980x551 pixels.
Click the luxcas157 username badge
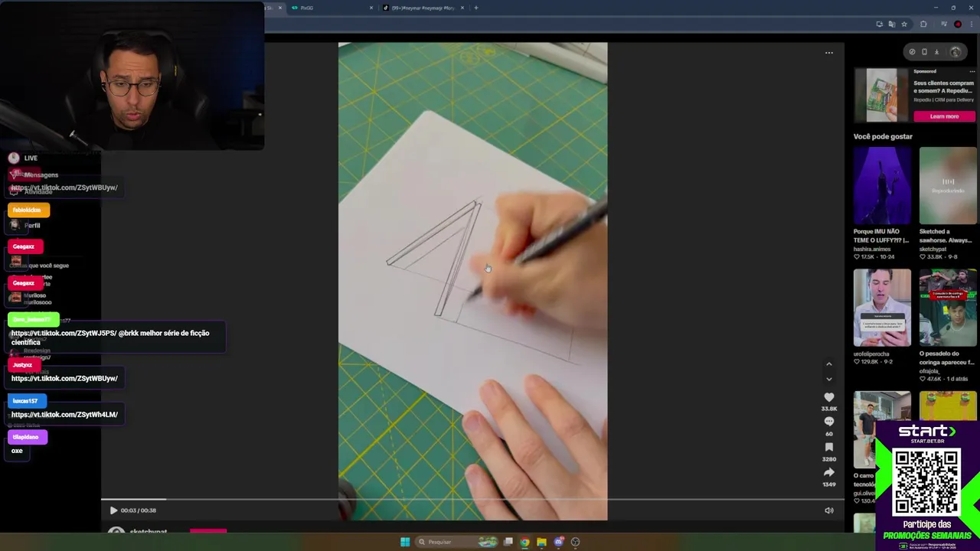(27, 401)
